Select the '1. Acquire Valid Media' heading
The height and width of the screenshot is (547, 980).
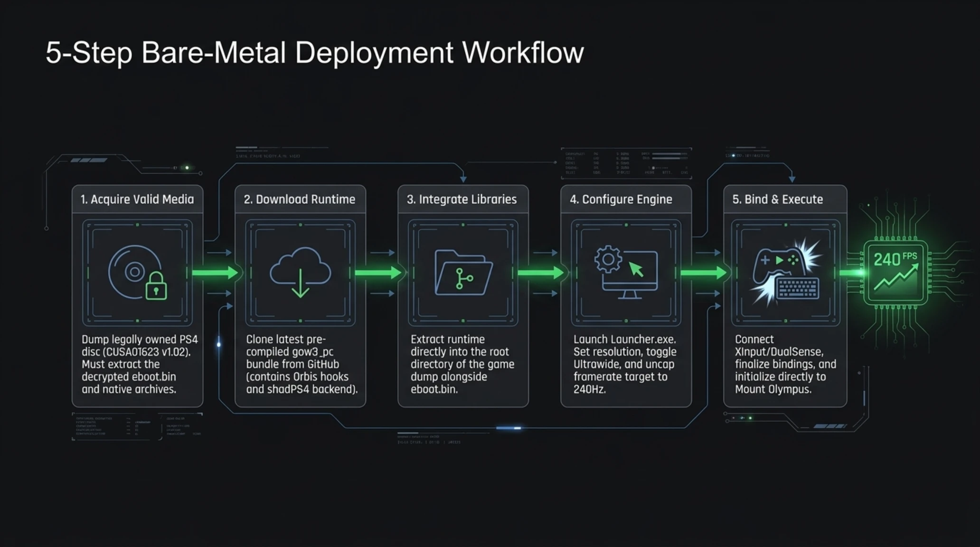click(137, 199)
